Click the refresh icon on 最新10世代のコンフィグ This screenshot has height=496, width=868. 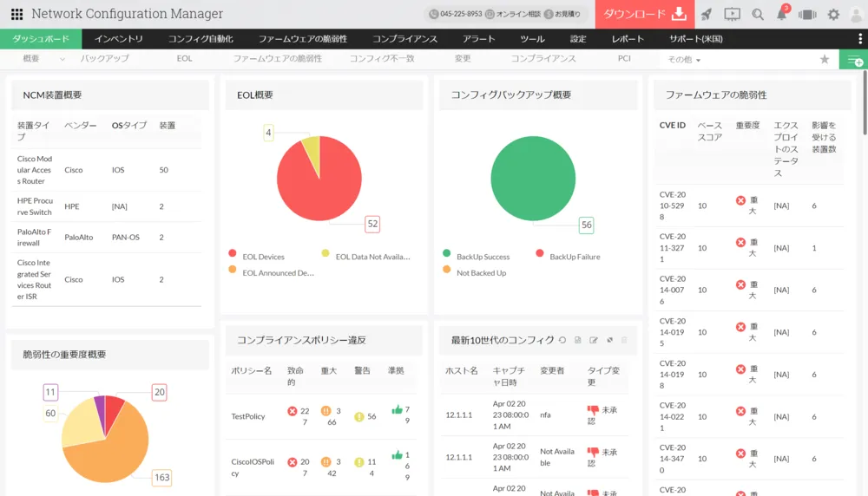coord(562,340)
